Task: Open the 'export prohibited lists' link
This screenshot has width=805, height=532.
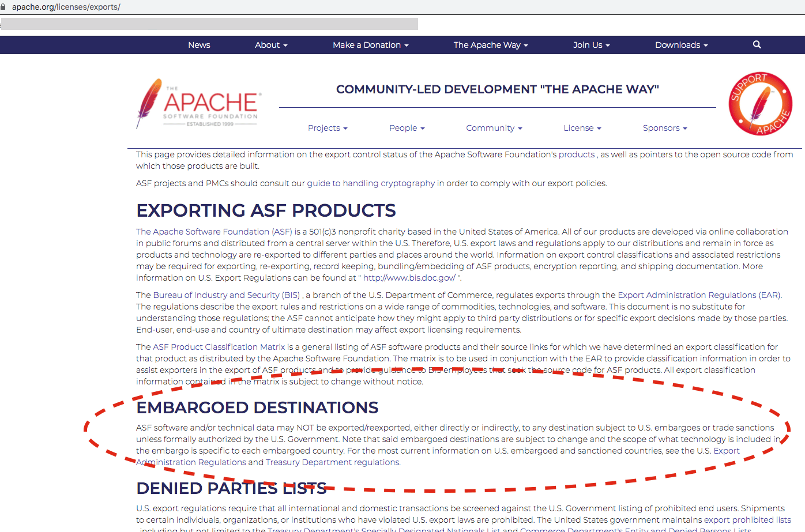Action: coord(747,520)
